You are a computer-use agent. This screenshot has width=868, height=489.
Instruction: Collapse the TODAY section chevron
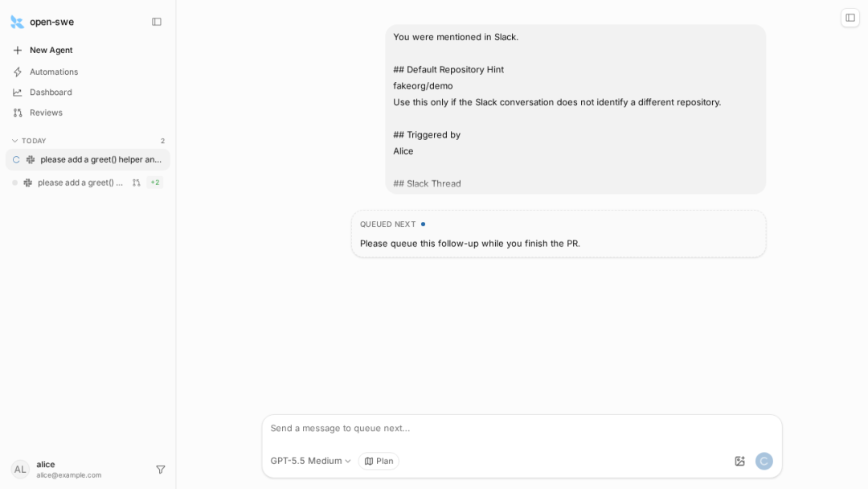click(15, 141)
